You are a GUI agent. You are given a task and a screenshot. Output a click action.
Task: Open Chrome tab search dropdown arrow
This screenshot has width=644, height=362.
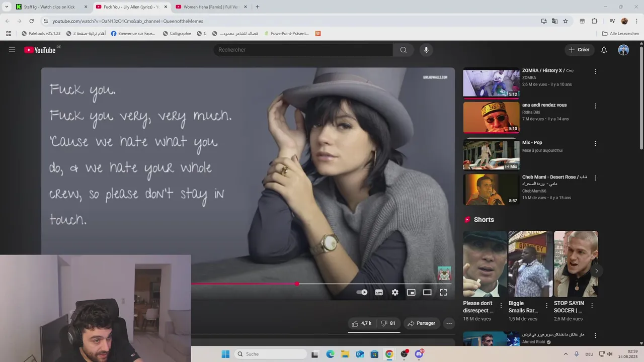[7, 7]
